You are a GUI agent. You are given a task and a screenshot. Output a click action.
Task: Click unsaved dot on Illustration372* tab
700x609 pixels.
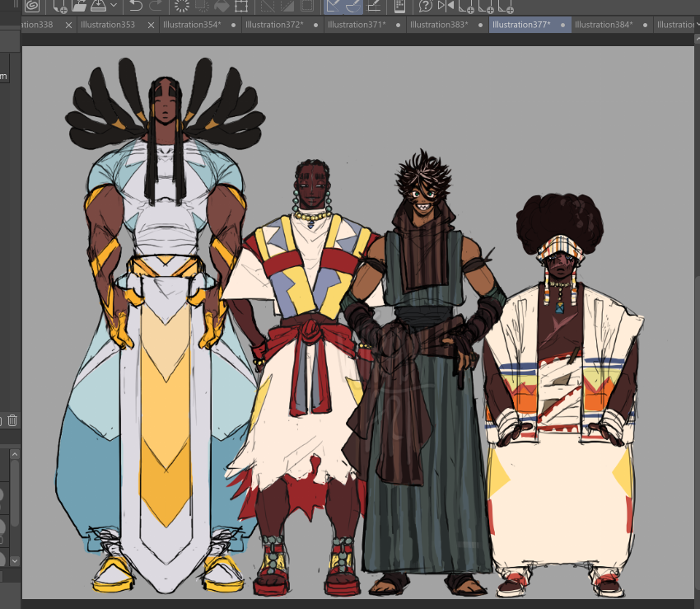[x=315, y=25]
